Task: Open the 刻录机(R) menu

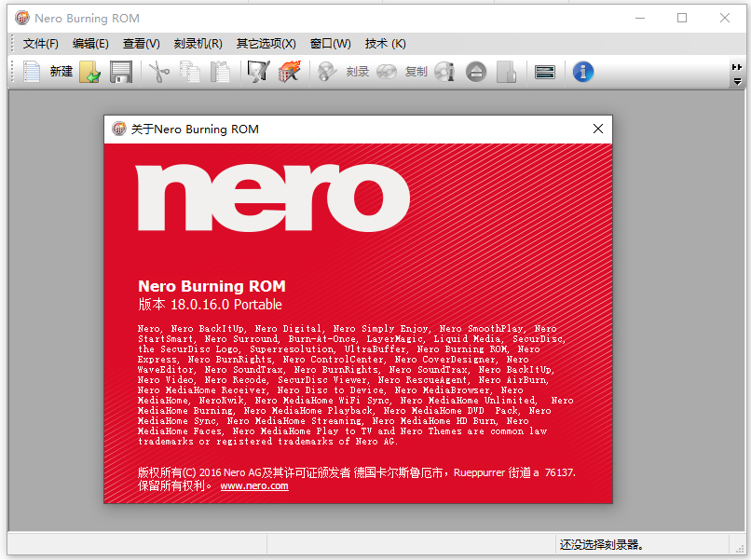Action: (198, 44)
